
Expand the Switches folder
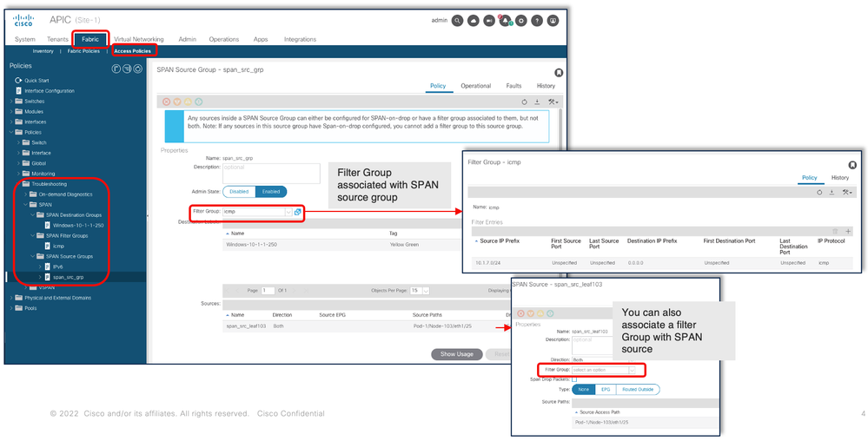[x=11, y=102]
